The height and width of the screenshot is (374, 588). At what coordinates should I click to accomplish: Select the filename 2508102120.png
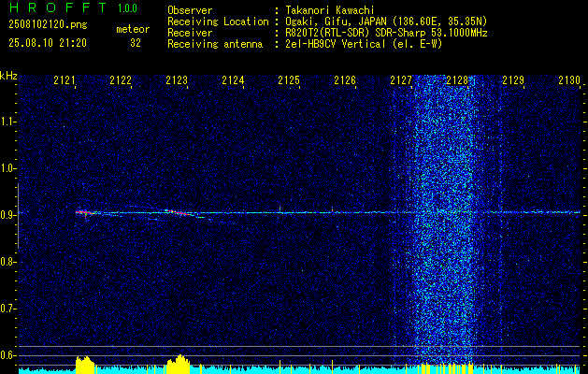[x=48, y=24]
